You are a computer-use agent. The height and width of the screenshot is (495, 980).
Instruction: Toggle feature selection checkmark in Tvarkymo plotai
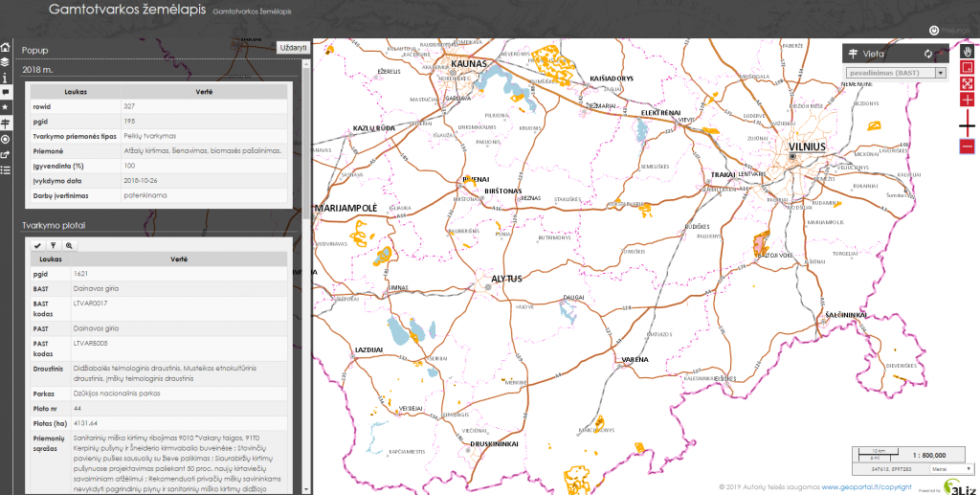click(36, 245)
